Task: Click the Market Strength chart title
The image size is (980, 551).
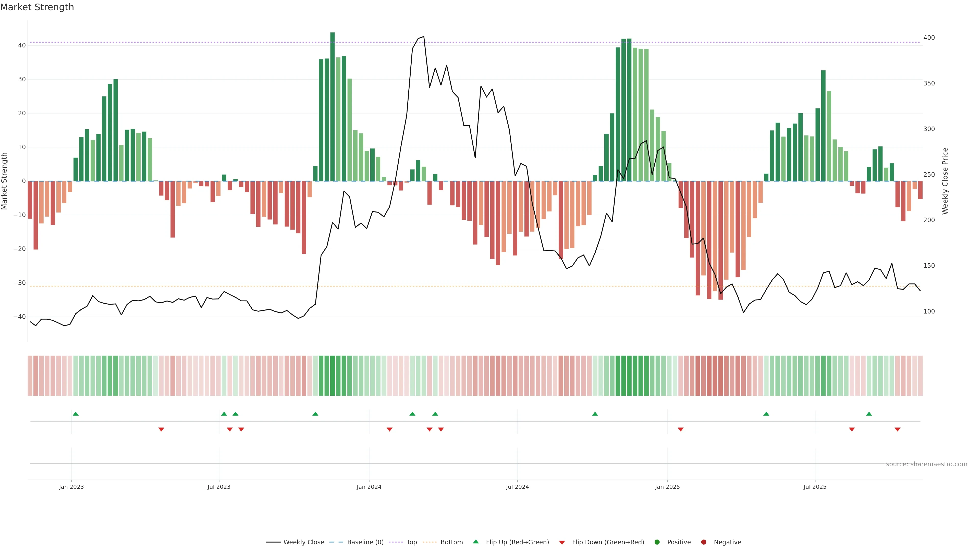Action: (37, 7)
